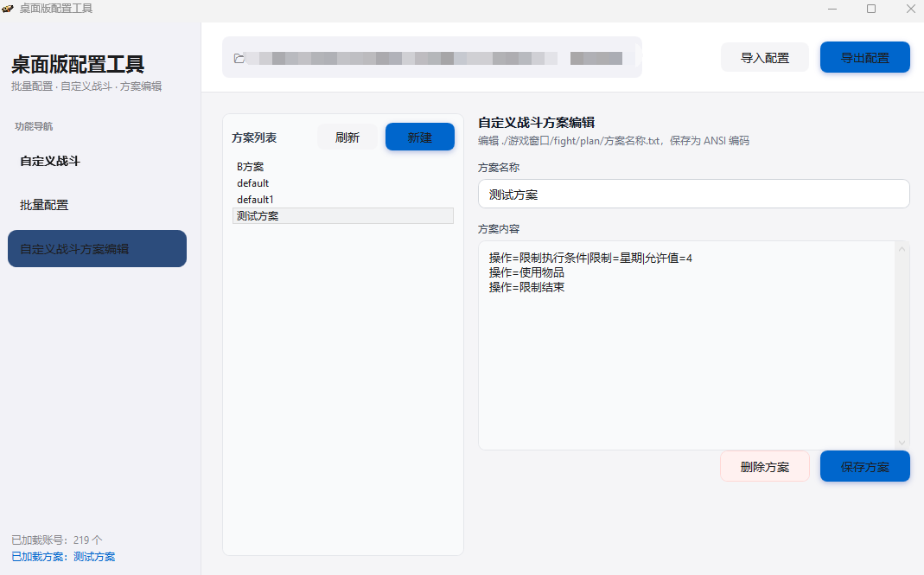The height and width of the screenshot is (575, 924).
Task: Click the 导入配置 button
Action: [764, 58]
